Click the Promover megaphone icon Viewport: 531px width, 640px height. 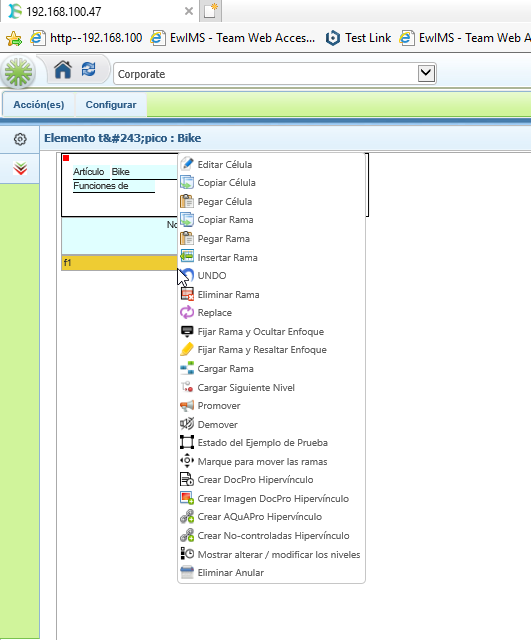(x=187, y=406)
